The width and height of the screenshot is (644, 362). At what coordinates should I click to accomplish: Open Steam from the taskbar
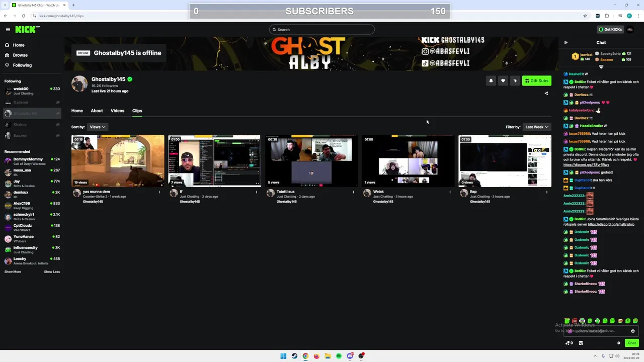(x=294, y=356)
